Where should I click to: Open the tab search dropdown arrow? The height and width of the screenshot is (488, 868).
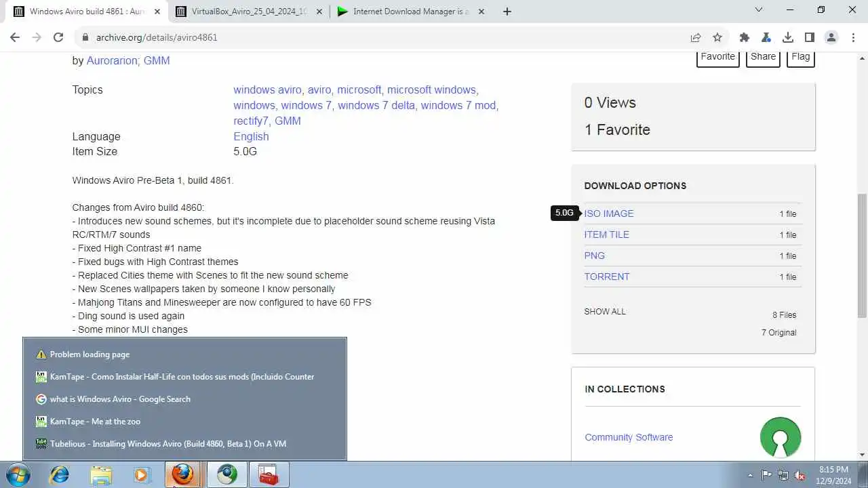tap(759, 10)
